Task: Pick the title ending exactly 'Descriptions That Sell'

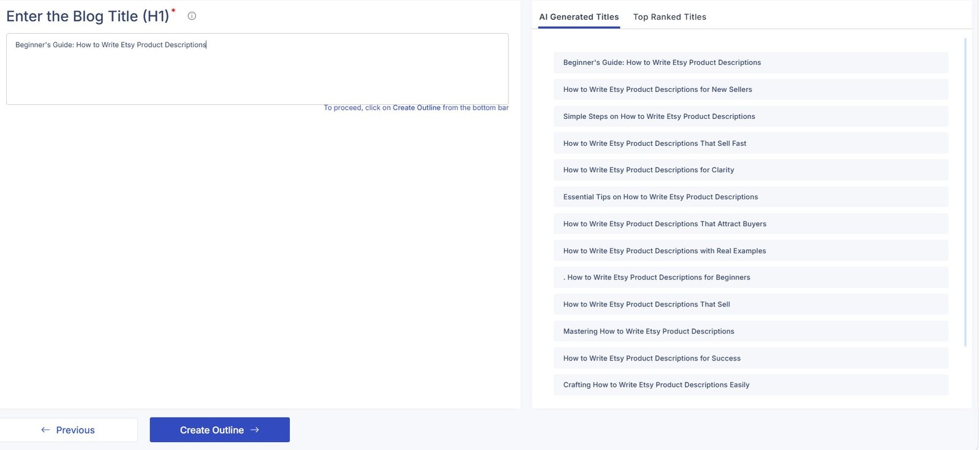Action: tap(751, 304)
